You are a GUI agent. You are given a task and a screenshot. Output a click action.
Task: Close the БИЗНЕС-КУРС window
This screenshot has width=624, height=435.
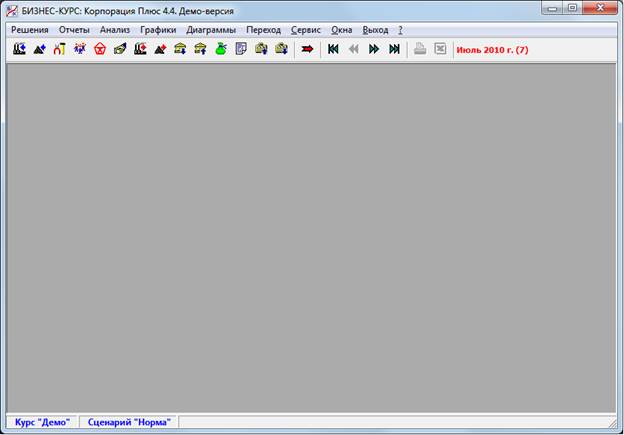coord(600,8)
